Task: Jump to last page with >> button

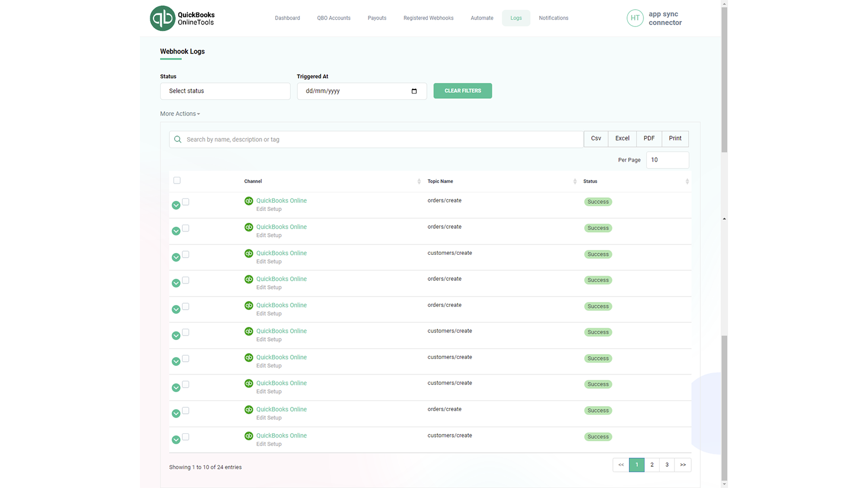Action: tap(683, 465)
